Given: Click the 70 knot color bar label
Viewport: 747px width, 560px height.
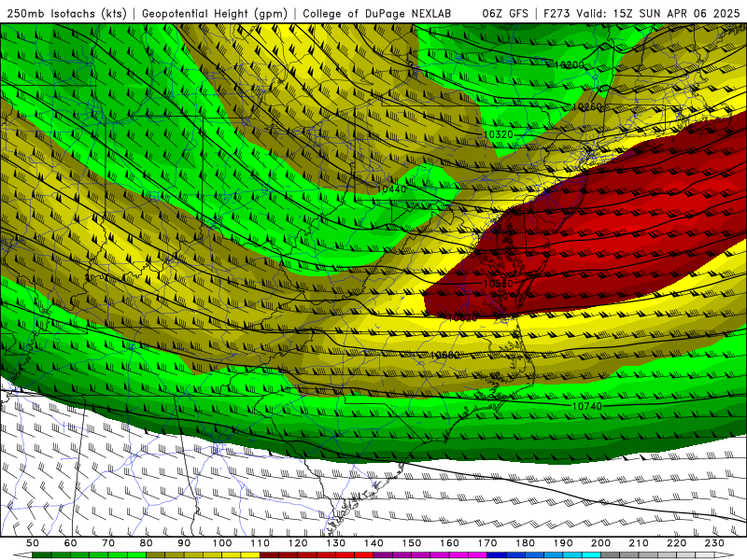Looking at the screenshot, I should [108, 543].
